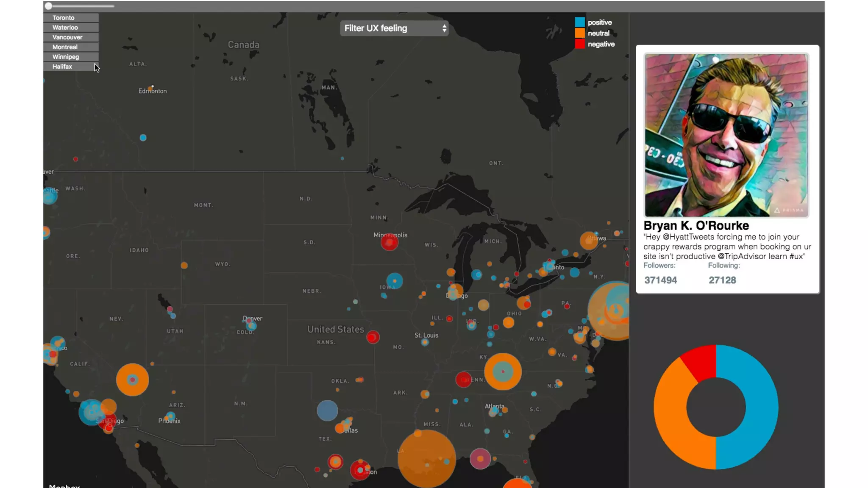Image resolution: width=868 pixels, height=488 pixels.
Task: Click the bubble on Phoenix
Action: [170, 416]
